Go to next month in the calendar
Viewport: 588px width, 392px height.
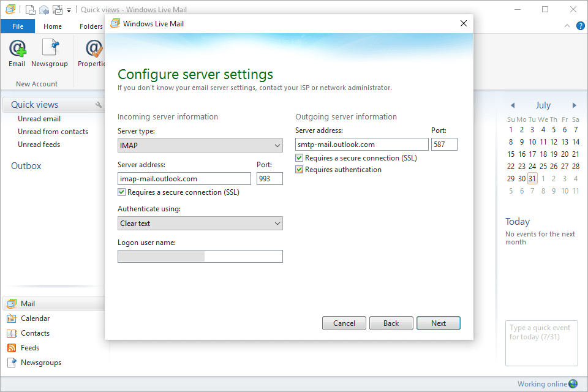pos(574,105)
